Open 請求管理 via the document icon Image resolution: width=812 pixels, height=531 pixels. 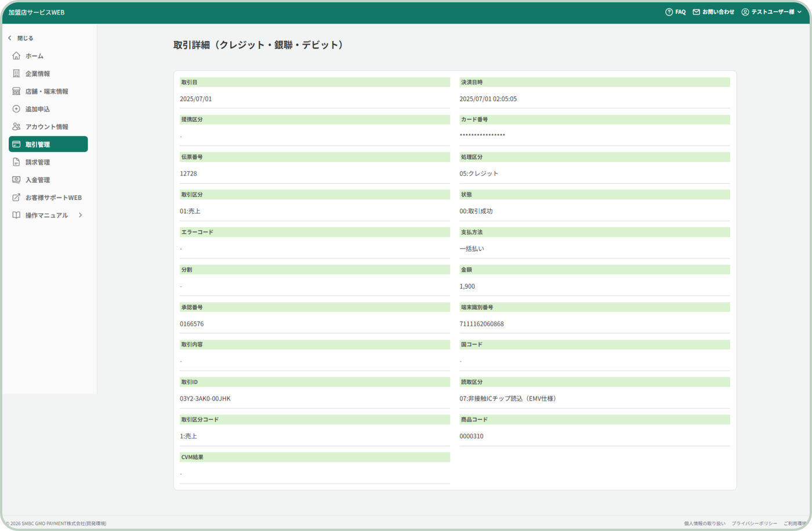[16, 162]
